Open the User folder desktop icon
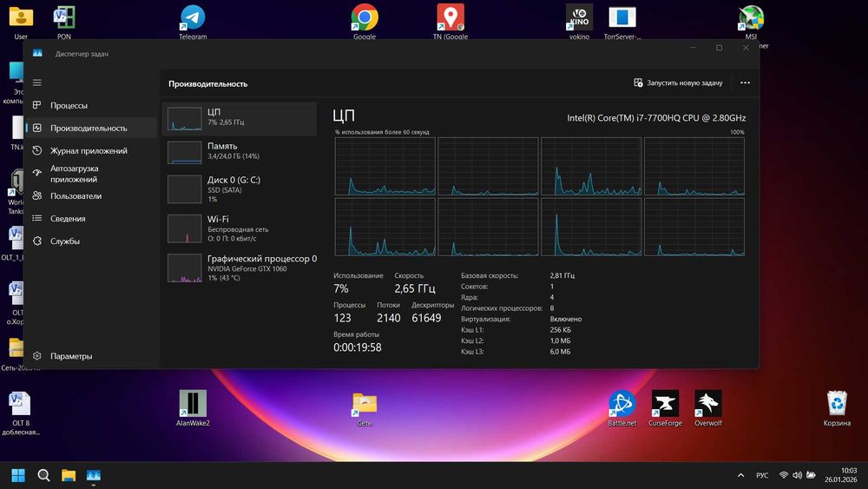Image resolution: width=868 pixels, height=489 pixels. (21, 22)
